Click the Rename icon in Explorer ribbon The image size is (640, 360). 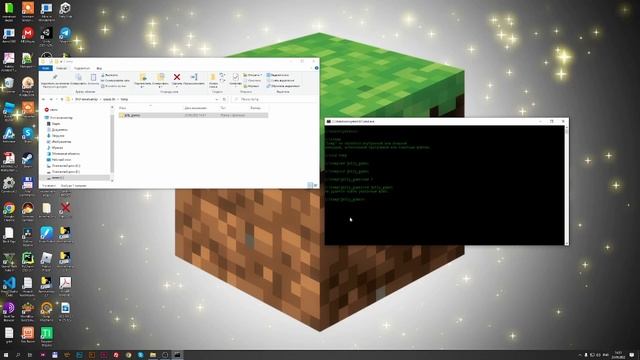194,77
